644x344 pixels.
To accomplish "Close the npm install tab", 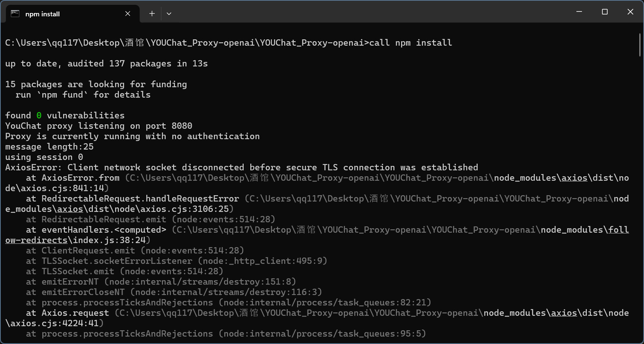I will point(128,14).
